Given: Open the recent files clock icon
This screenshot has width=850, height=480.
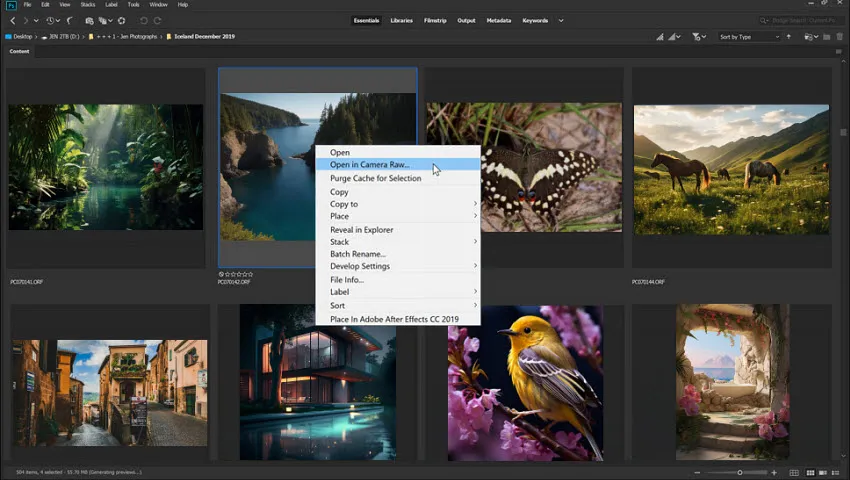Looking at the screenshot, I should (x=51, y=20).
